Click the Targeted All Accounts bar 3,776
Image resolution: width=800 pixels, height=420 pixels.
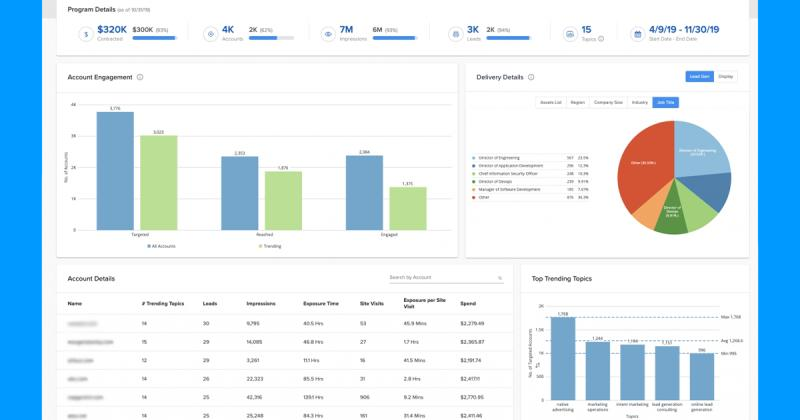pos(115,171)
